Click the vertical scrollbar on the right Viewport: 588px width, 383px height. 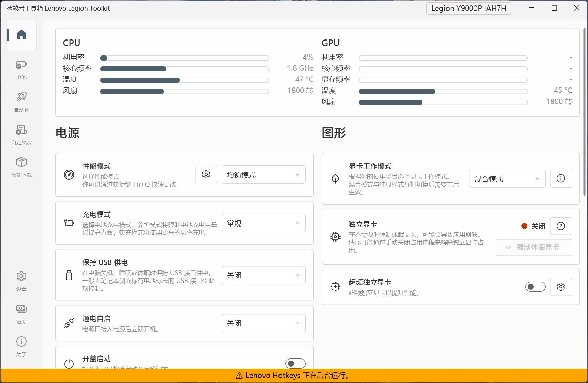click(x=584, y=112)
